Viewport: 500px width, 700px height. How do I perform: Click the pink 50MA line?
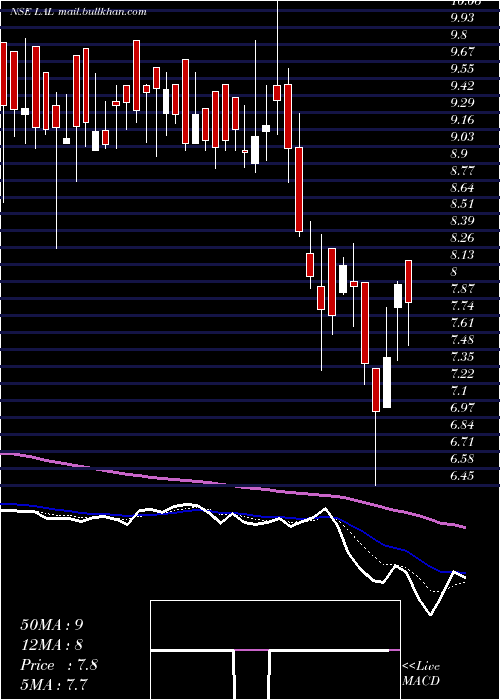(232, 485)
